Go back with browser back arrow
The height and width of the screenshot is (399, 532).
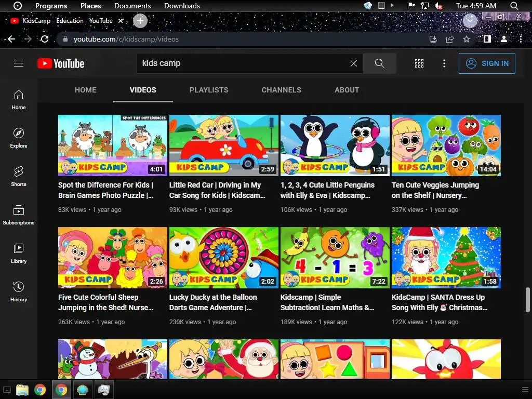11,39
